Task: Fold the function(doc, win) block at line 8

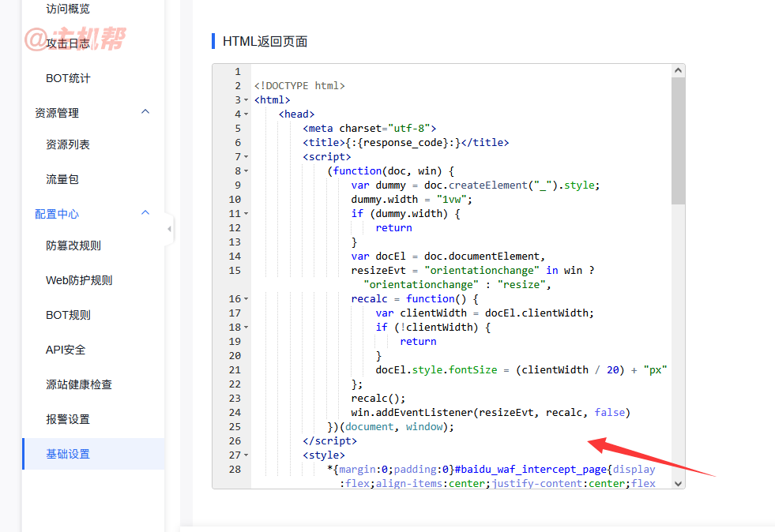Action: [246, 171]
